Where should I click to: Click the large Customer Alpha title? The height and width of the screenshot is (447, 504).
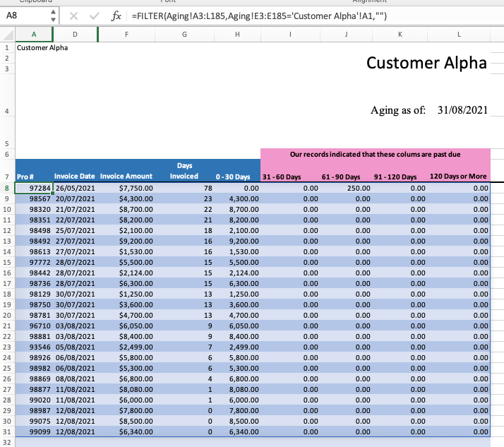[426, 63]
